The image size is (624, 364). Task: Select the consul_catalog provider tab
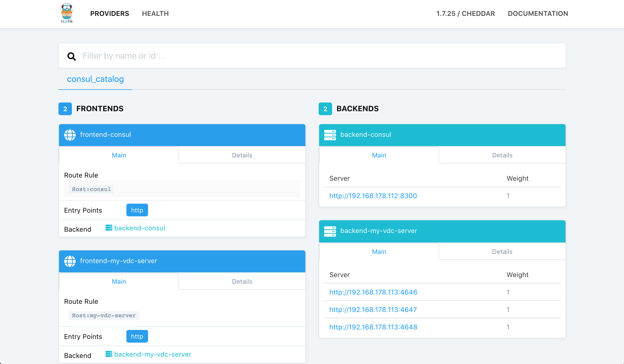(95, 79)
